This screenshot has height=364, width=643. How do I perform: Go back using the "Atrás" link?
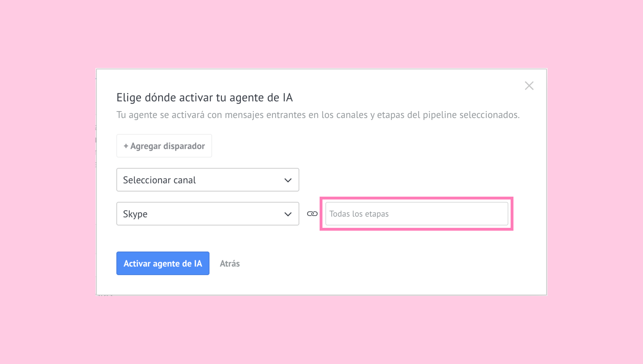[x=230, y=264]
